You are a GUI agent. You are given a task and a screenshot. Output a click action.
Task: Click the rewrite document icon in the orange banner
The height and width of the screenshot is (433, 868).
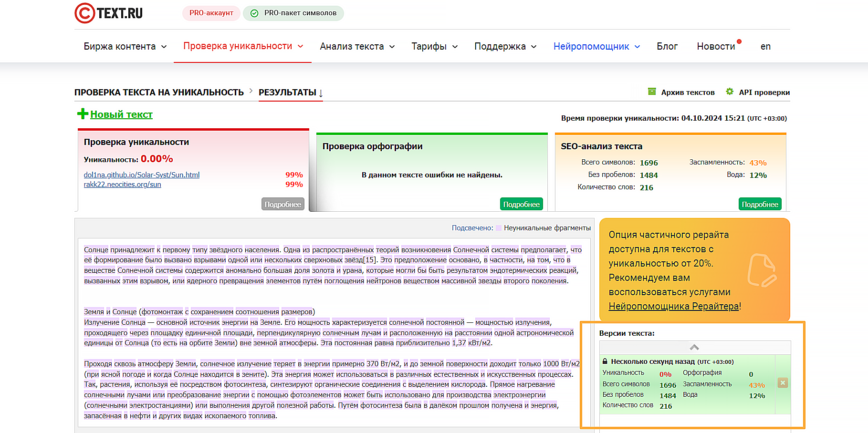tap(762, 270)
